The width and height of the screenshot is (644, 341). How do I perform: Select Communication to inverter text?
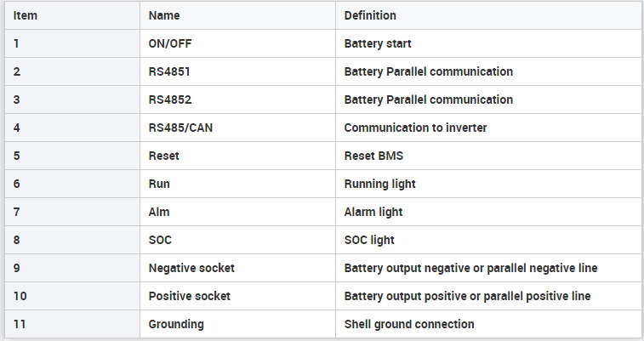pos(415,128)
